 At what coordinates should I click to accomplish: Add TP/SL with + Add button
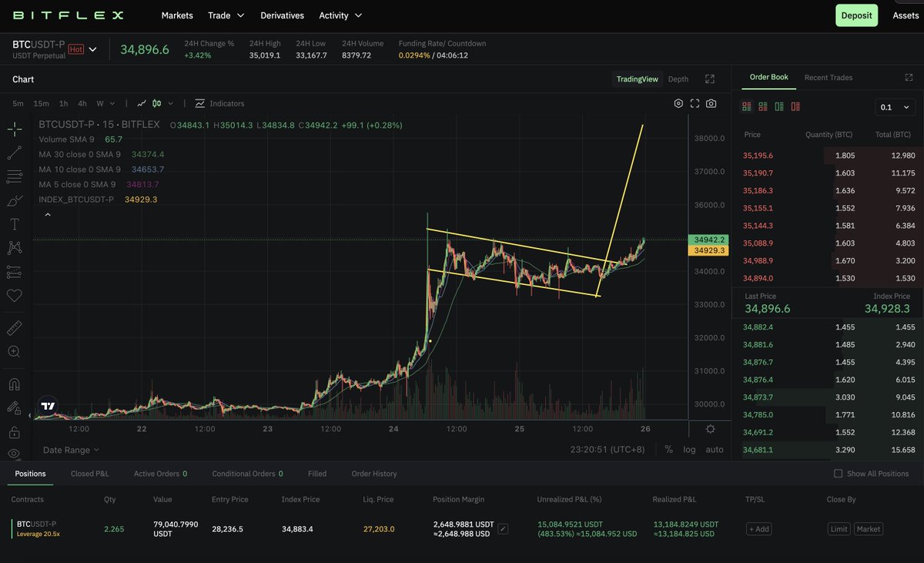click(x=758, y=529)
